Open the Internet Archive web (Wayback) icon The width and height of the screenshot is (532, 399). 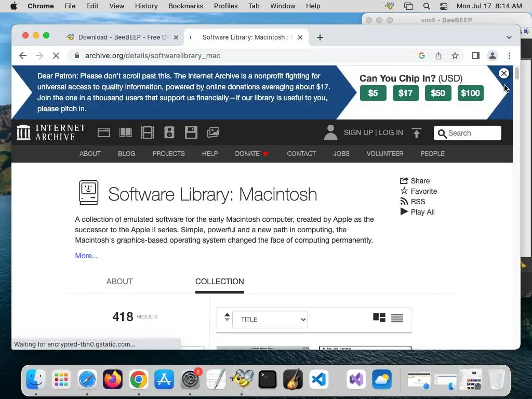pyautogui.click(x=104, y=132)
